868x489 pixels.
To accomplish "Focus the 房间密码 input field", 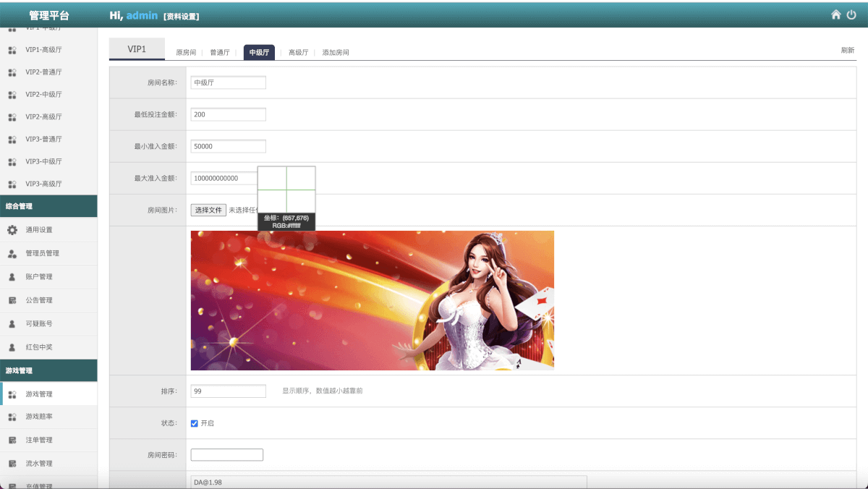I will click(227, 455).
